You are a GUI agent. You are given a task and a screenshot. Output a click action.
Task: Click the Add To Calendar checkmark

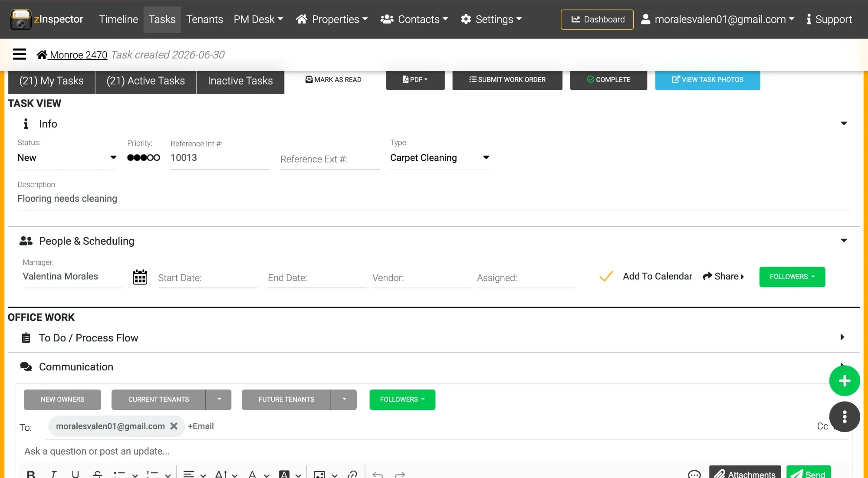606,276
